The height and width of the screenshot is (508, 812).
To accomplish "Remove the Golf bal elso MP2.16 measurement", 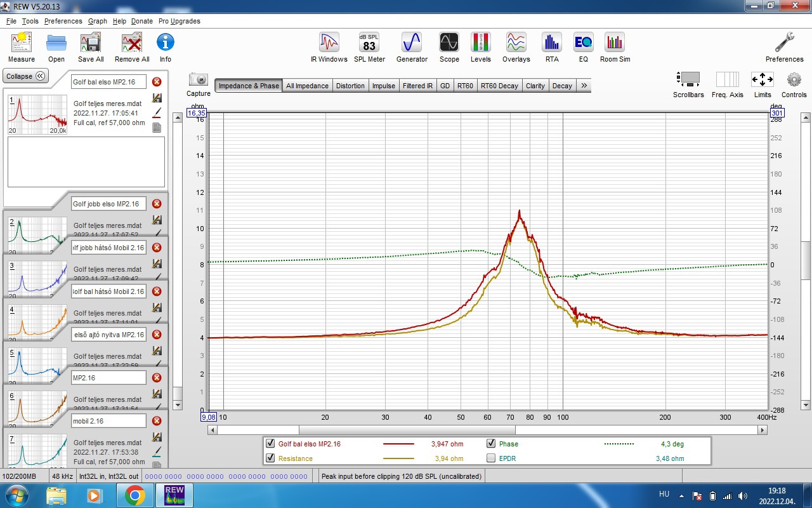I will tap(157, 82).
